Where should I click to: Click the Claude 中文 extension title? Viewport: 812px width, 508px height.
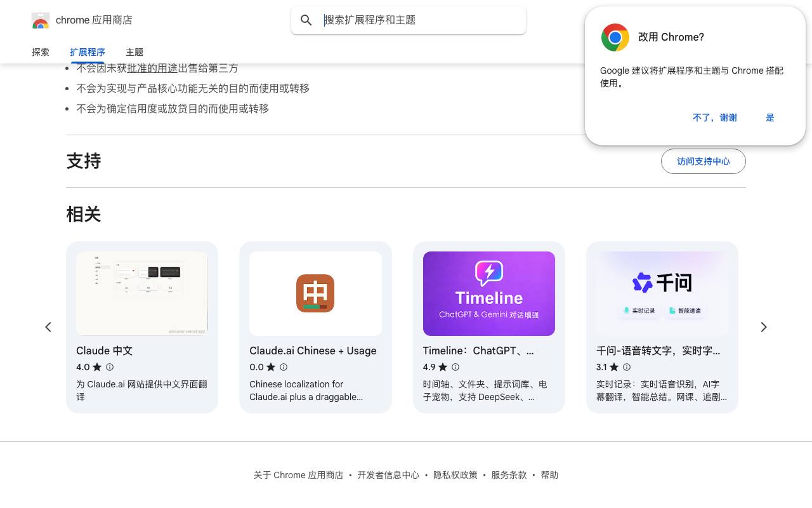point(104,351)
